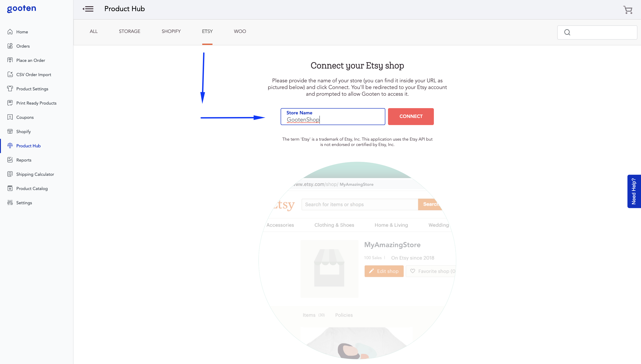Focus the Store Name field
The image size is (641, 364).
point(333,117)
